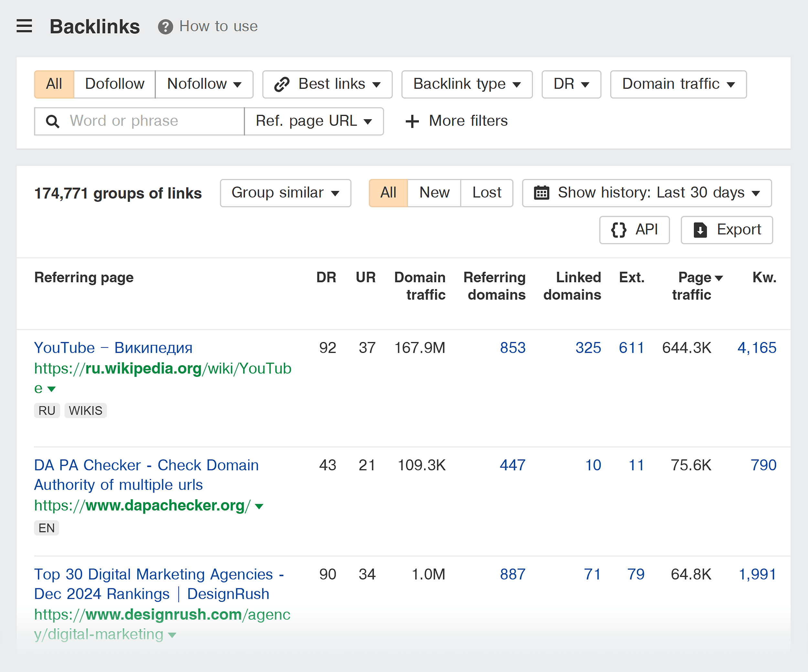The width and height of the screenshot is (808, 672).
Task: Click the Word or phrase search field
Action: [139, 121]
